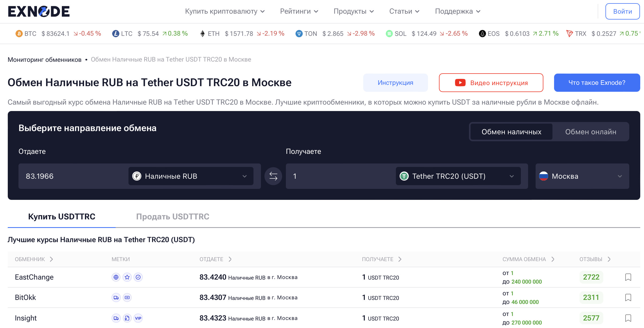Select the Обмен наличных mode
This screenshot has height=328, width=644.
coord(511,132)
